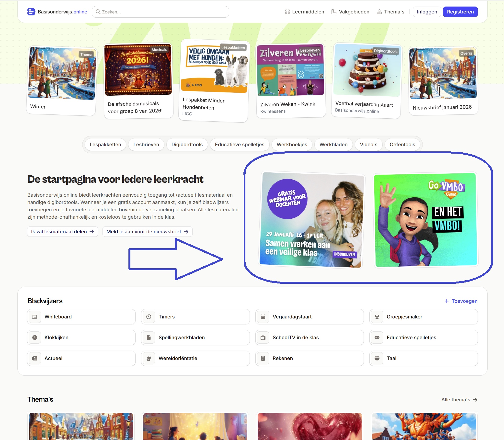Select the Lesbrieven category pill

tap(146, 145)
